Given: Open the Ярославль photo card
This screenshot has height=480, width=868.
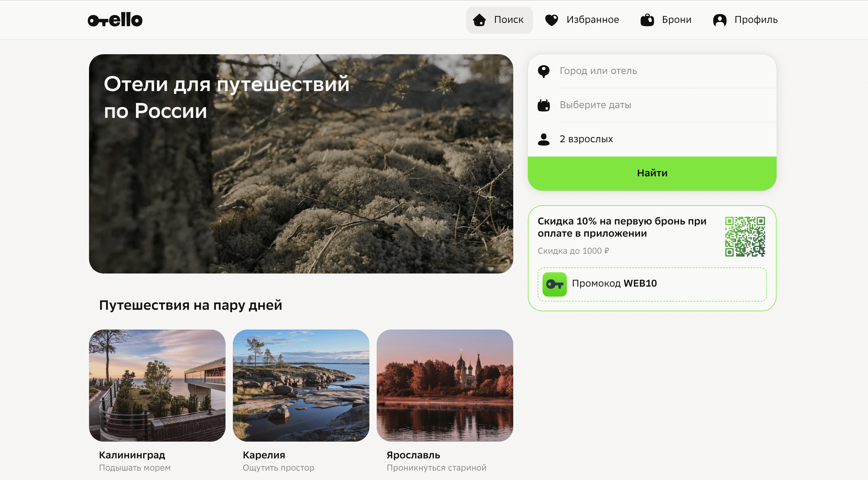Looking at the screenshot, I should (445, 385).
